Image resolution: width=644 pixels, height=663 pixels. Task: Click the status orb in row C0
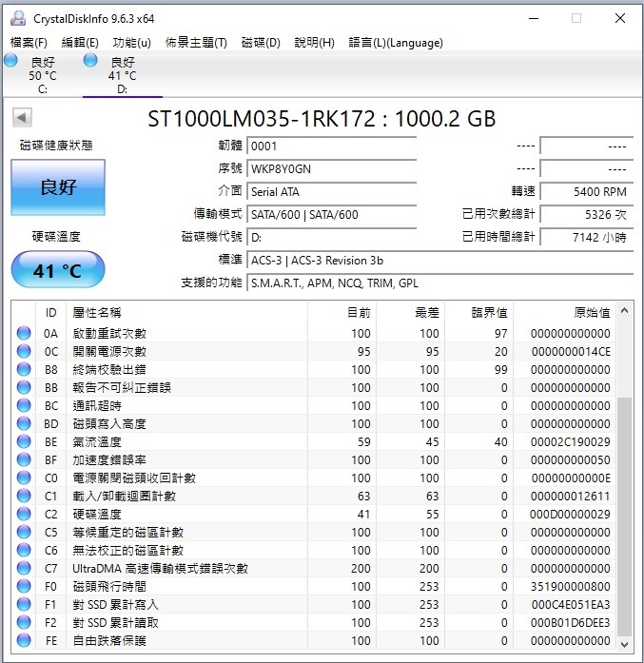[24, 478]
